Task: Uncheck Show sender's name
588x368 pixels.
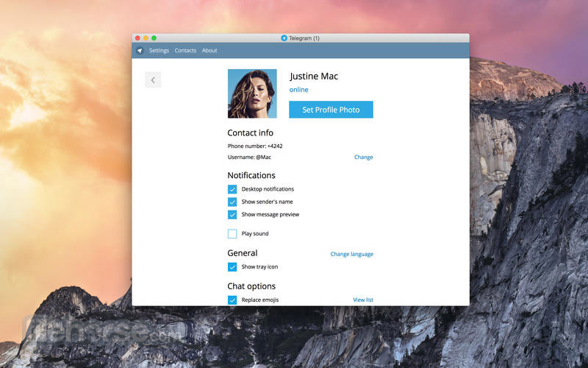Action: pyautogui.click(x=232, y=202)
